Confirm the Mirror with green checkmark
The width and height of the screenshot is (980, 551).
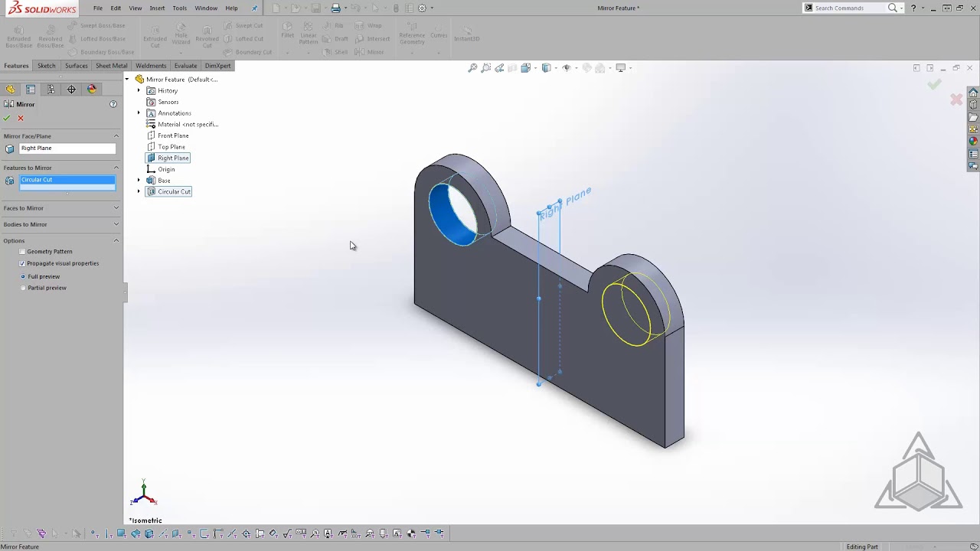[x=7, y=118]
